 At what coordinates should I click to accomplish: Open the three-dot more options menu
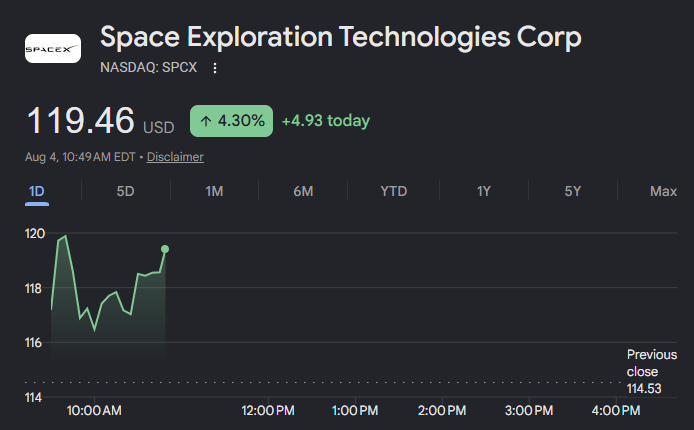(215, 68)
